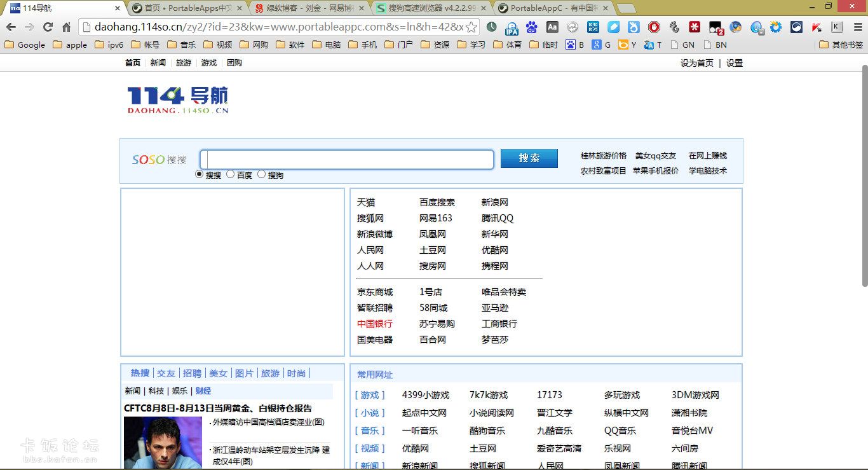
Task: Go back with the browser back arrow
Action: [11, 27]
